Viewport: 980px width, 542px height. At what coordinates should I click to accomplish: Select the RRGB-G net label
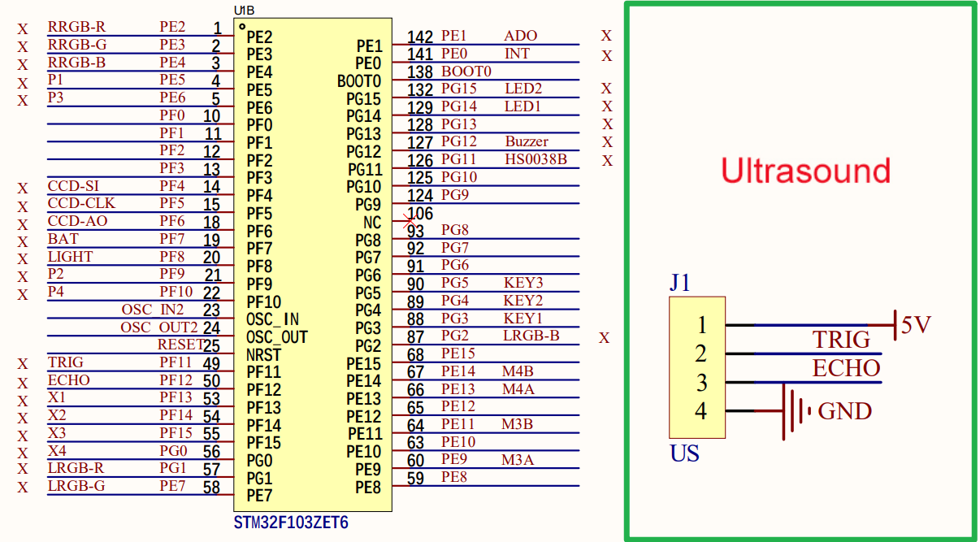(x=77, y=45)
